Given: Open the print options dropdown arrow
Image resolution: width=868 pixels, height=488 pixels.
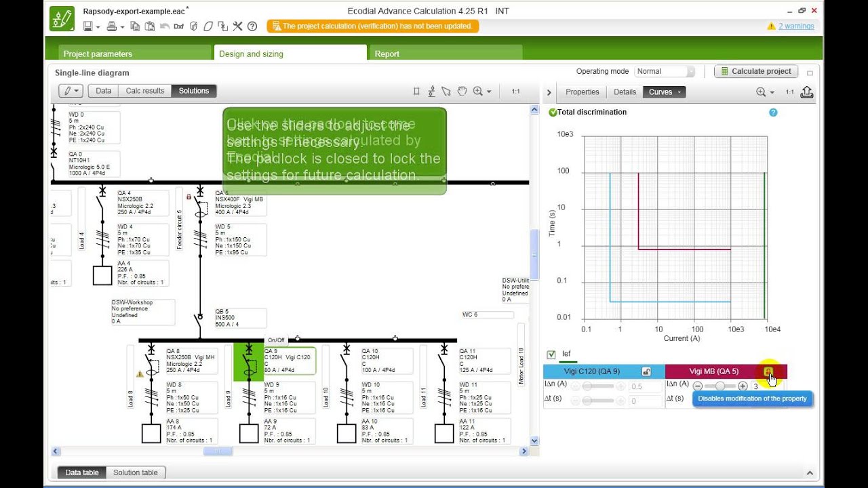Looking at the screenshot, I should (x=122, y=27).
